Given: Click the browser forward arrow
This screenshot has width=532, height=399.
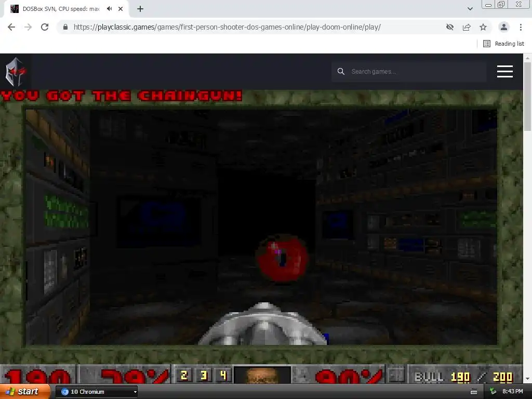Looking at the screenshot, I should [x=28, y=27].
